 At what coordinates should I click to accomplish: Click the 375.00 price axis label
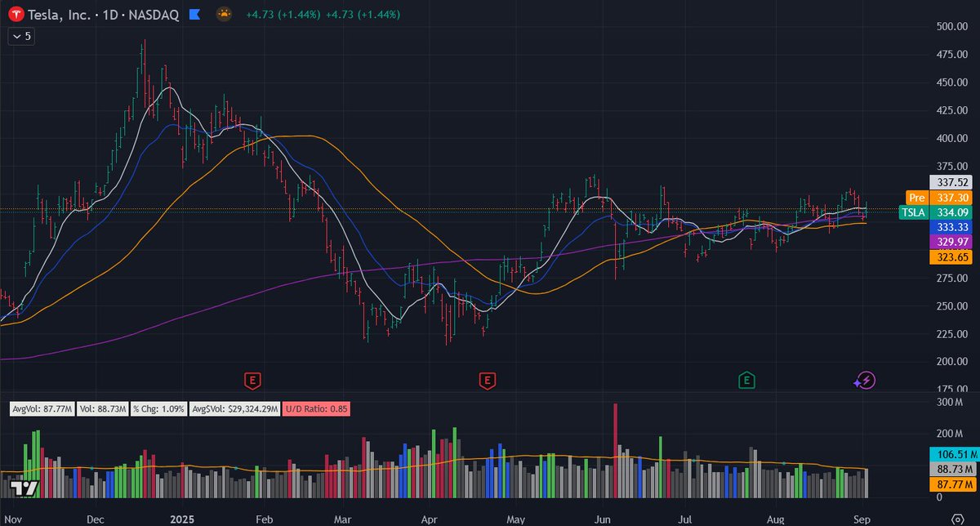tap(951, 166)
